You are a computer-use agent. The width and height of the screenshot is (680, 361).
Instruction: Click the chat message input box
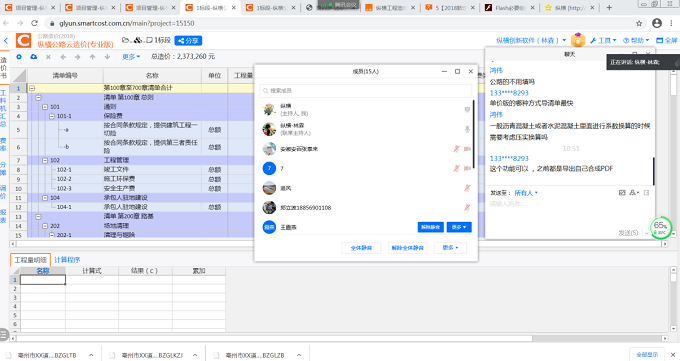pyautogui.click(x=569, y=213)
